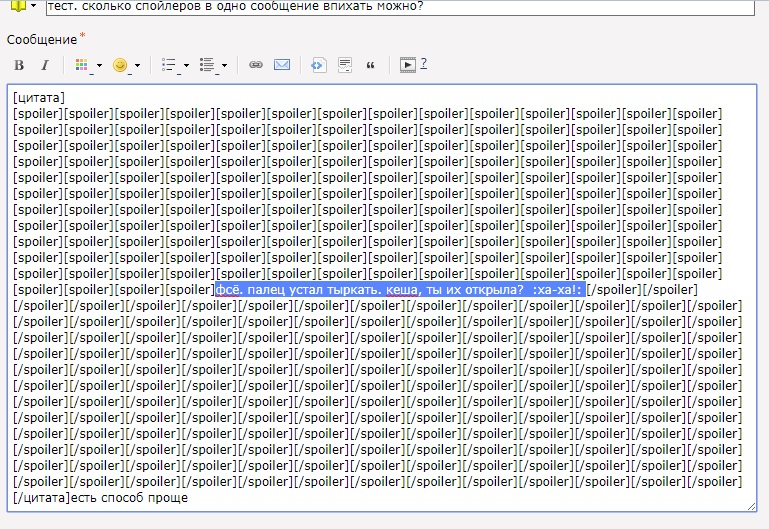Open the topic icon dropdown beside the title

coord(33,7)
